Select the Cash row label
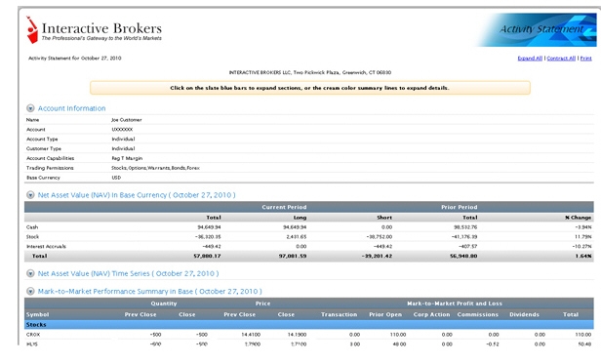The image size is (601, 364). tap(32, 227)
